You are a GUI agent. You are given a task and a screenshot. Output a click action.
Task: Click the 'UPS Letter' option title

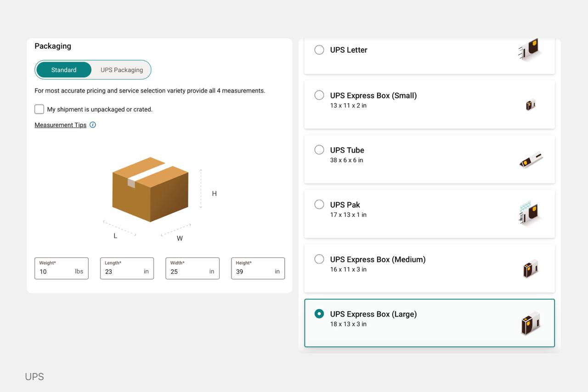pyautogui.click(x=349, y=50)
